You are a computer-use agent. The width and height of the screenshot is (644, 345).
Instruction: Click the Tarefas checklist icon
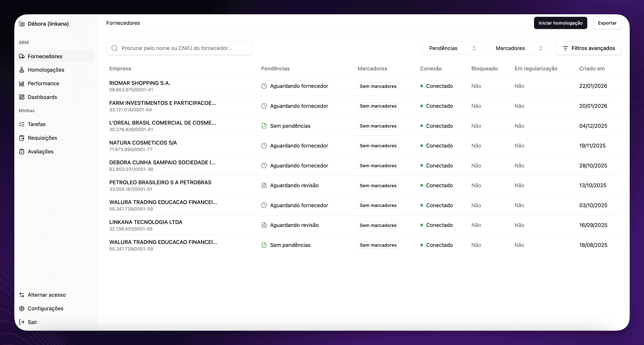[x=22, y=124]
